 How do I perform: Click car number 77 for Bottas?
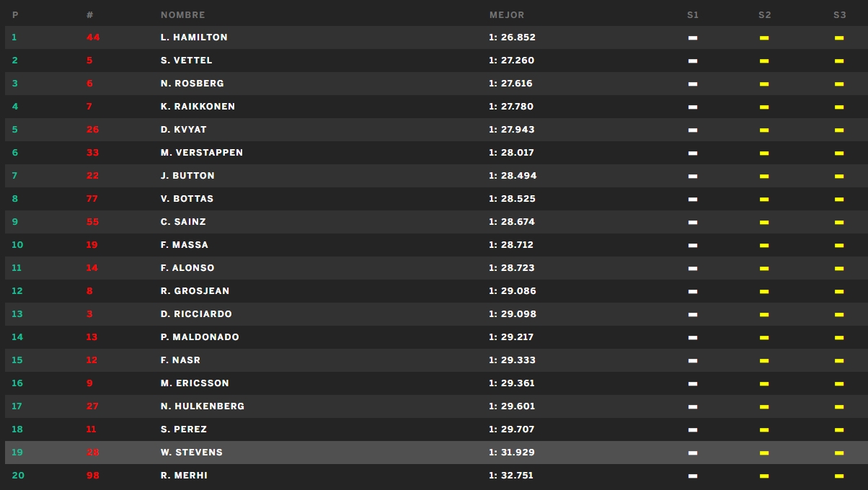tap(92, 199)
